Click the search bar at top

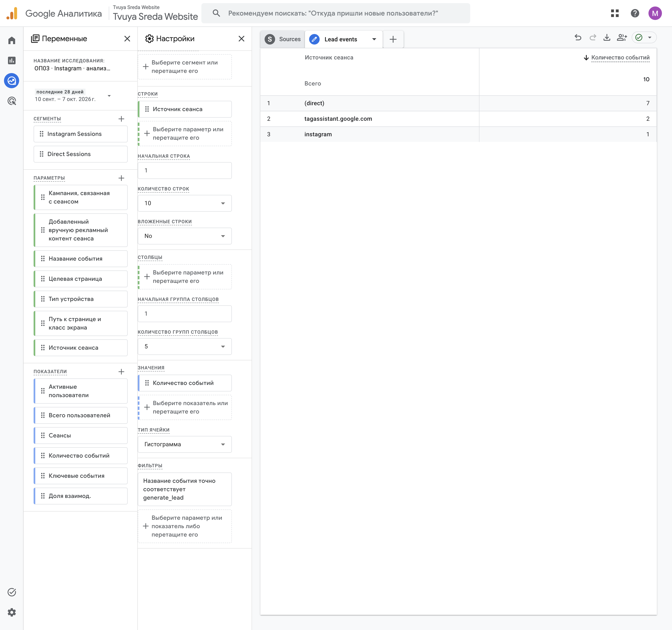(x=335, y=13)
